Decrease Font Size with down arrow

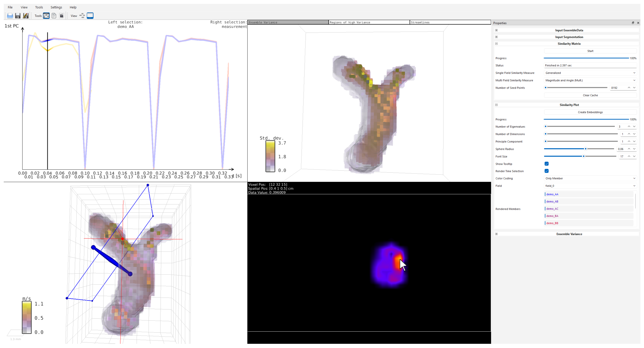click(x=634, y=157)
